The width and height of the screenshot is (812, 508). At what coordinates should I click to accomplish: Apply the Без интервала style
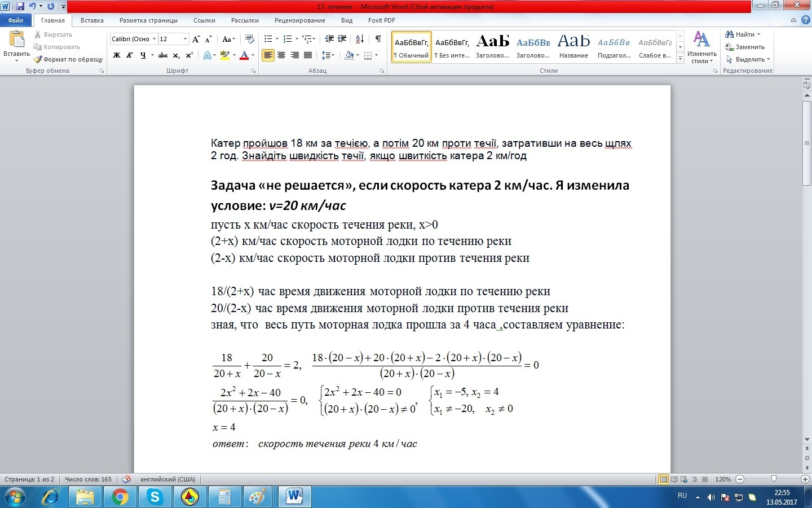pyautogui.click(x=452, y=47)
